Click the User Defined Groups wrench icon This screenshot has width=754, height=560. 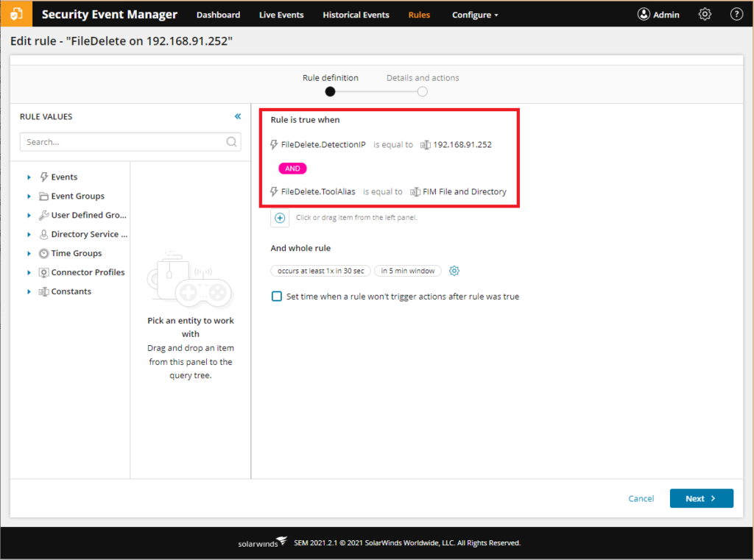(43, 215)
